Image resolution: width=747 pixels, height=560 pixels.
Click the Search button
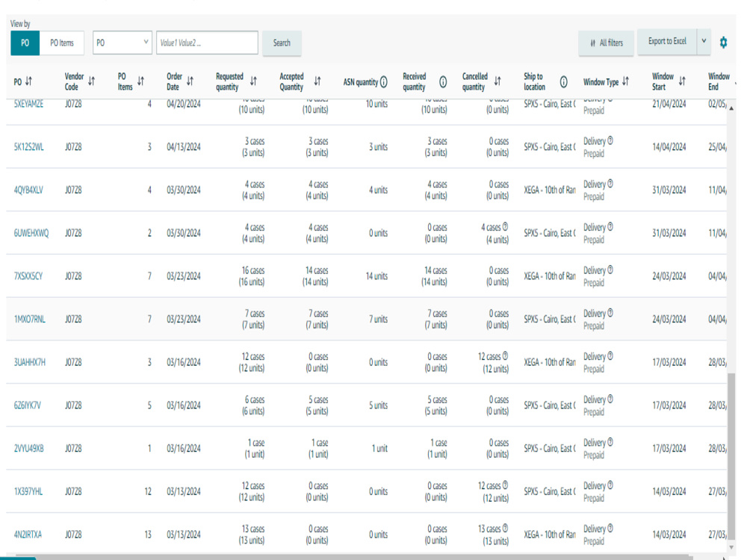coord(282,43)
